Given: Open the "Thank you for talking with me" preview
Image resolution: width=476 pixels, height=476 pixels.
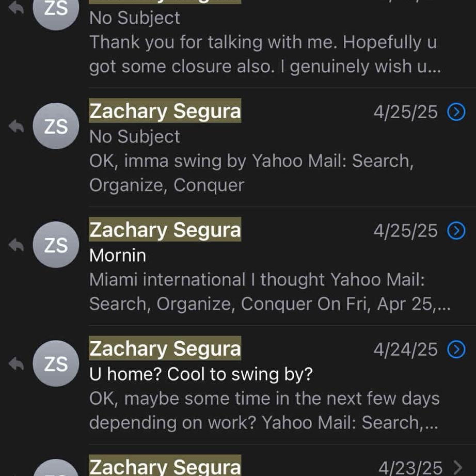Looking at the screenshot, I should (x=263, y=42).
